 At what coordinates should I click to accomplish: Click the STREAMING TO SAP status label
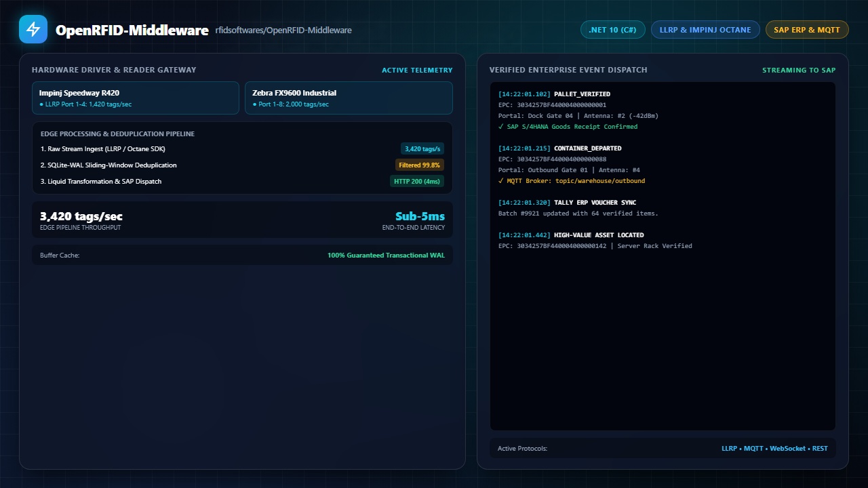pyautogui.click(x=799, y=70)
